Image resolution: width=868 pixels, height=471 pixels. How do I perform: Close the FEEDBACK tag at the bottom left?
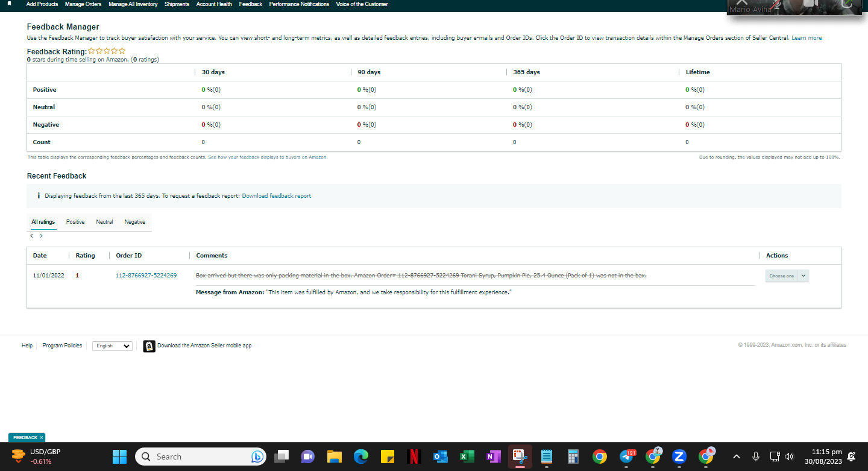[x=41, y=437]
